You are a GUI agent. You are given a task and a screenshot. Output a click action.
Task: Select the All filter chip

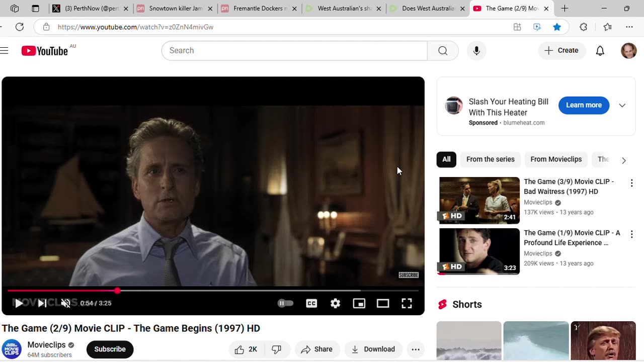click(446, 159)
